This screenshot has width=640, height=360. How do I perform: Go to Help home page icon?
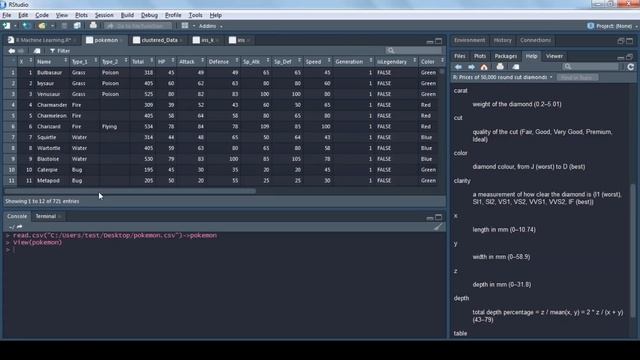[484, 67]
